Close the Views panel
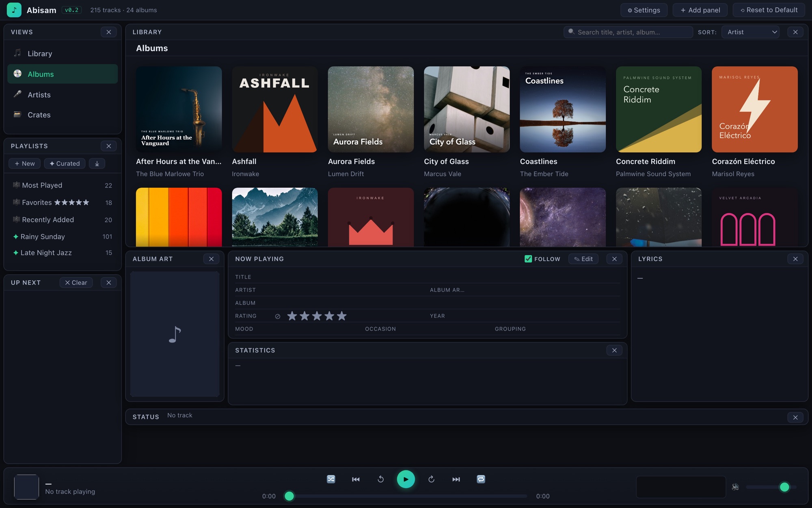 109,32
